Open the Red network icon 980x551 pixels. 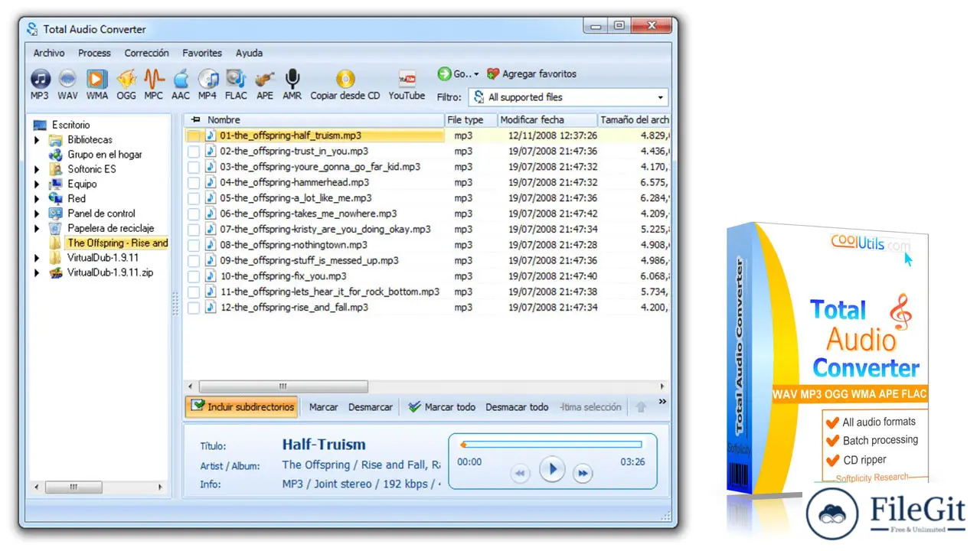[55, 198]
